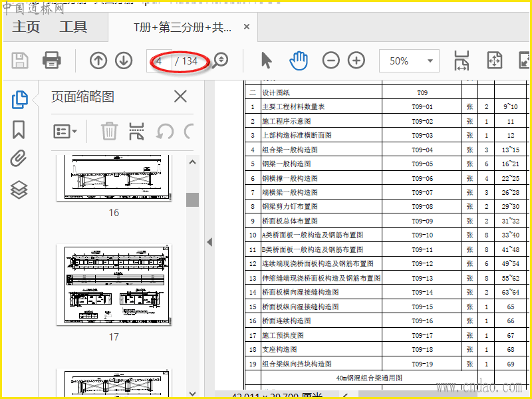This screenshot has width=532, height=399.
Task: Select page 17 thumbnail
Action: coord(114,285)
